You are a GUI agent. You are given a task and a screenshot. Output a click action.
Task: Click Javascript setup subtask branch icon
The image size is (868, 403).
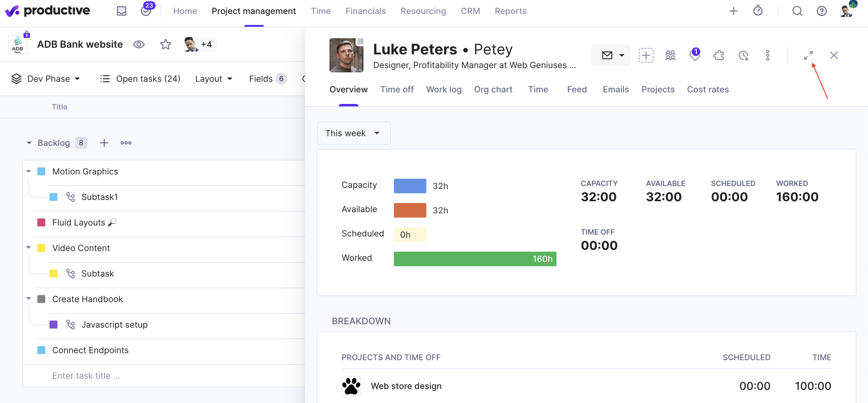click(x=71, y=325)
